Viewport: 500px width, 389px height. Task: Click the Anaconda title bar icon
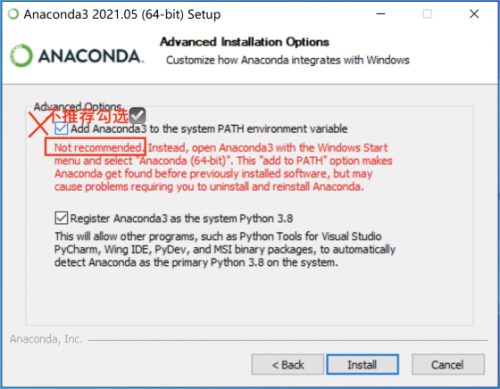(13, 14)
